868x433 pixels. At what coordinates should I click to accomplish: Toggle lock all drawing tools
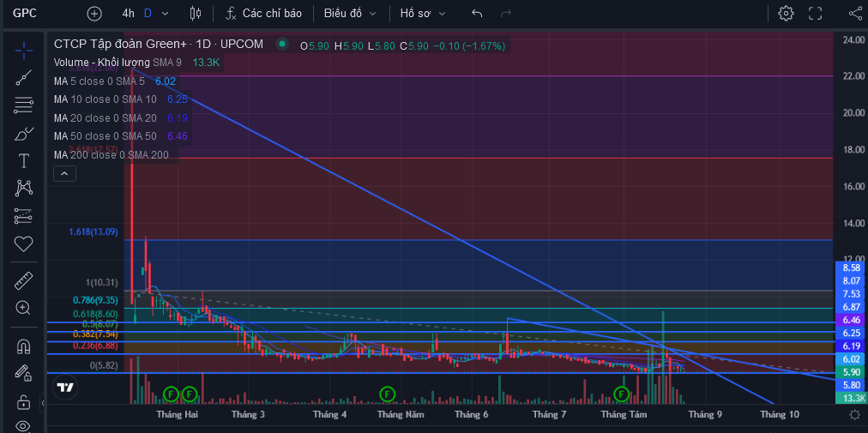23,401
